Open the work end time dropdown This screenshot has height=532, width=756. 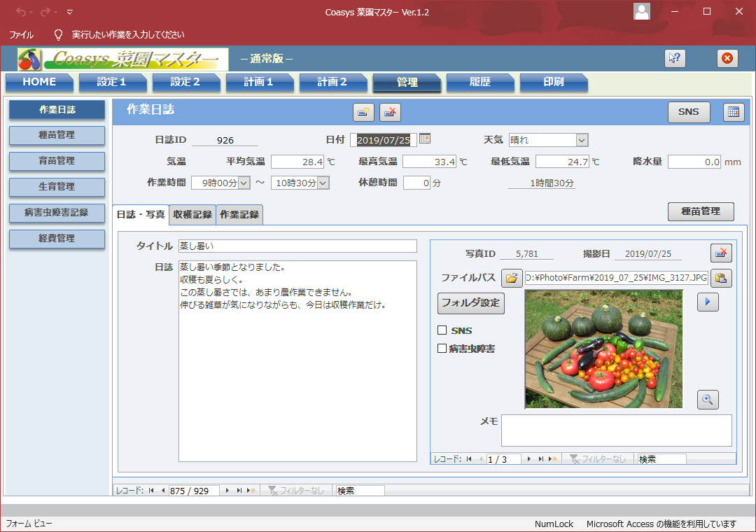point(322,183)
